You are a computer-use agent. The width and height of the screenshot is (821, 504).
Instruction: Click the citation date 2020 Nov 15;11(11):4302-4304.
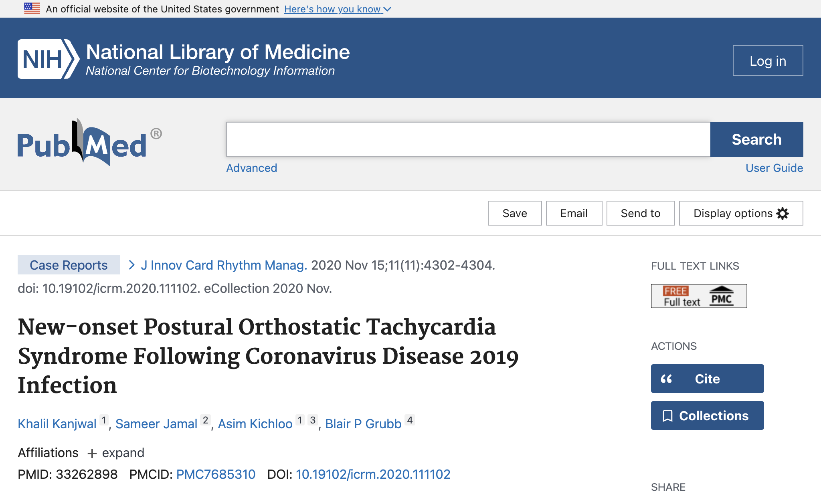(403, 265)
